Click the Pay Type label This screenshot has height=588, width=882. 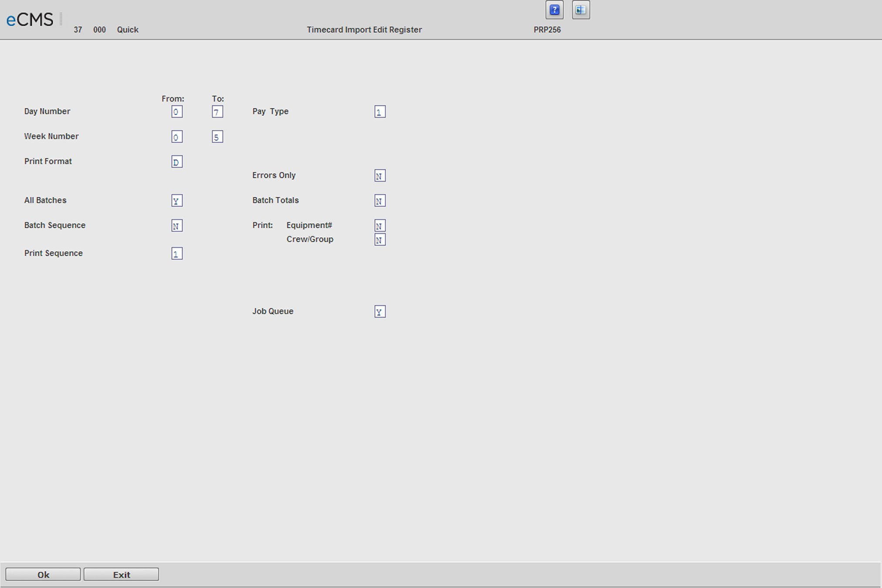(x=270, y=112)
